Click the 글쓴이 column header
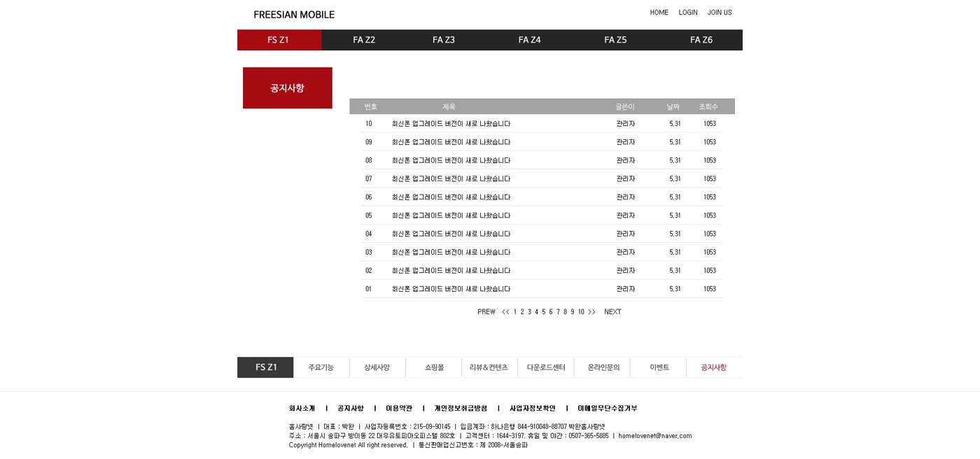 pyautogui.click(x=625, y=106)
